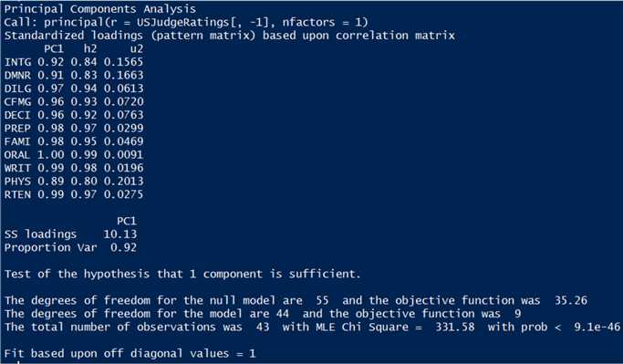Click the RTEN row label
623x364 pixels.
(x=17, y=194)
